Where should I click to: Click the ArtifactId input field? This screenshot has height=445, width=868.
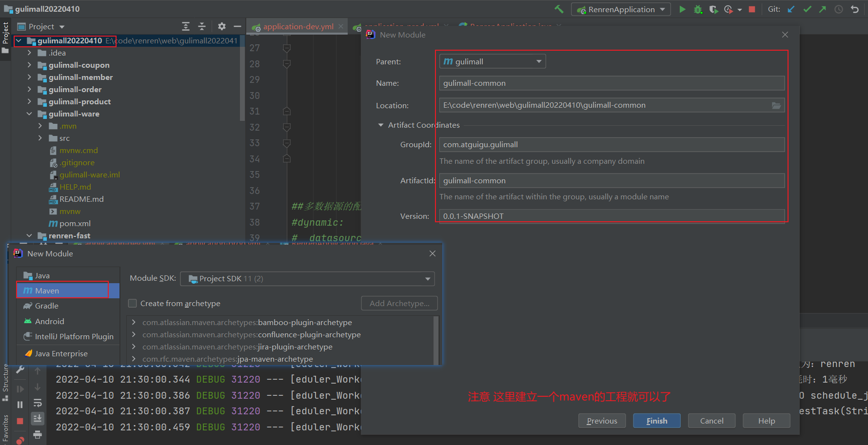pos(612,180)
